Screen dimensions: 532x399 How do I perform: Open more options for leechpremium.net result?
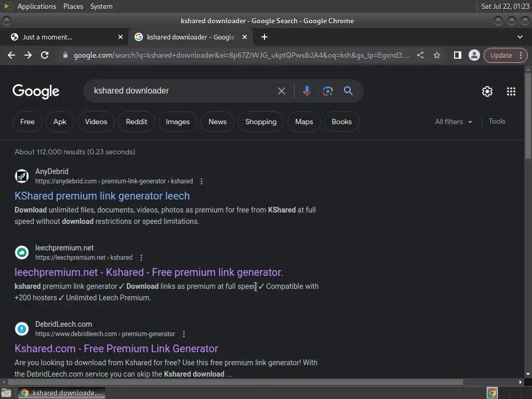141,258
